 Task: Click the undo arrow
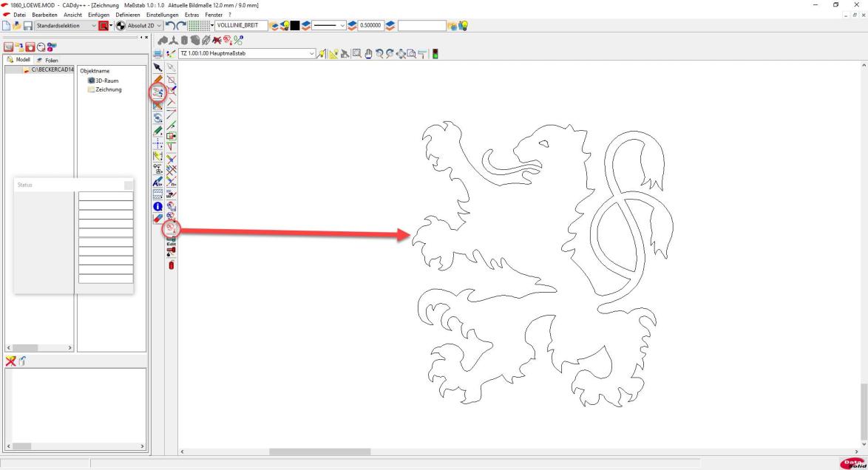coord(171,25)
